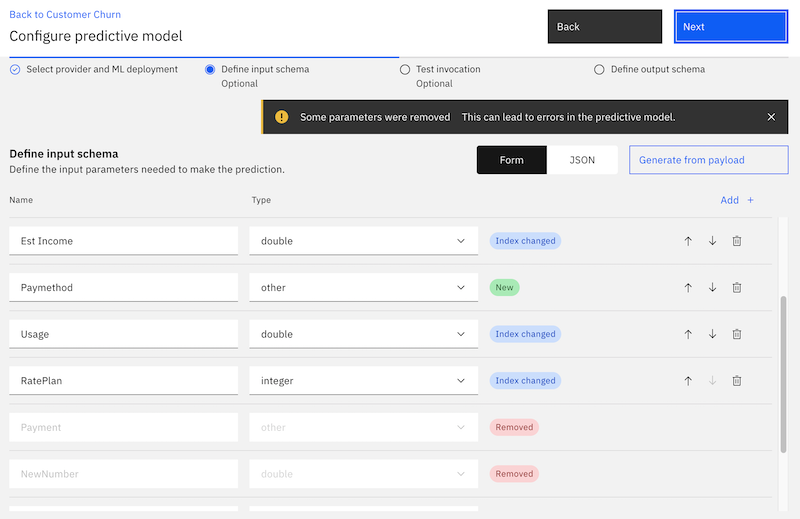Move Usage parameter down
800x519 pixels.
click(712, 334)
